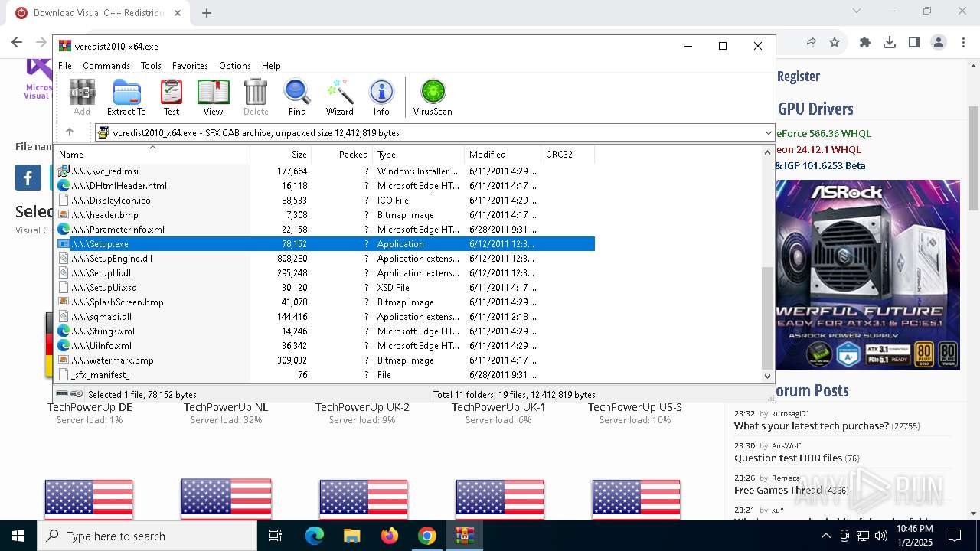Select the _sfx_manifest_ file row

[325, 375]
